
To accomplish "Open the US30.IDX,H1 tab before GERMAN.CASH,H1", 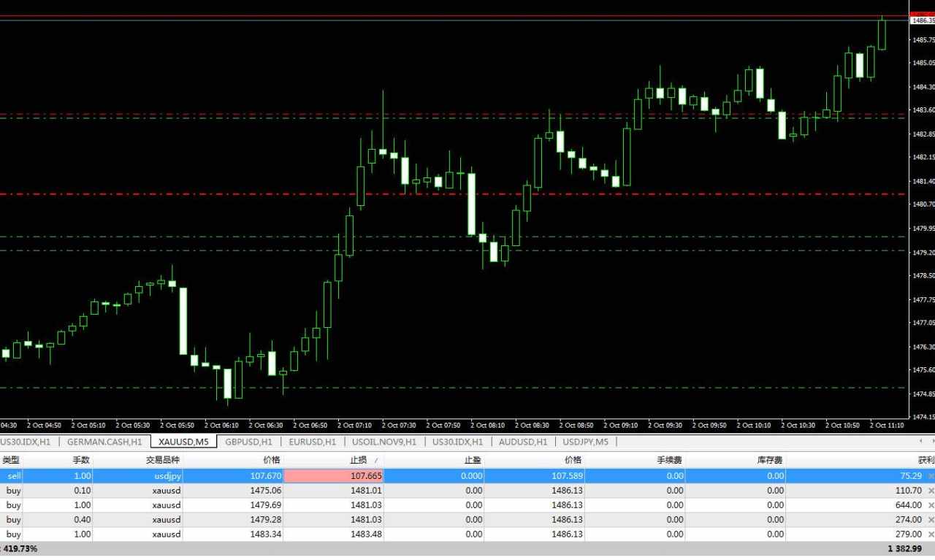I will coord(26,442).
